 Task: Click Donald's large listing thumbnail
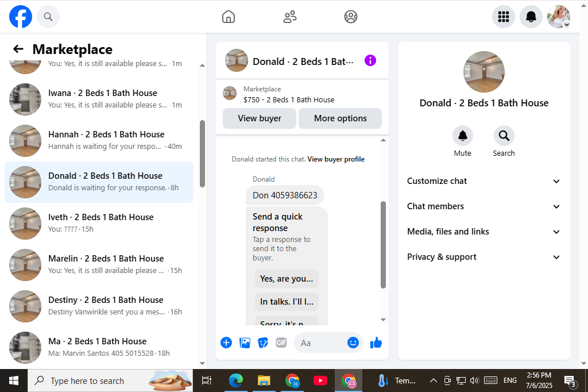(483, 72)
